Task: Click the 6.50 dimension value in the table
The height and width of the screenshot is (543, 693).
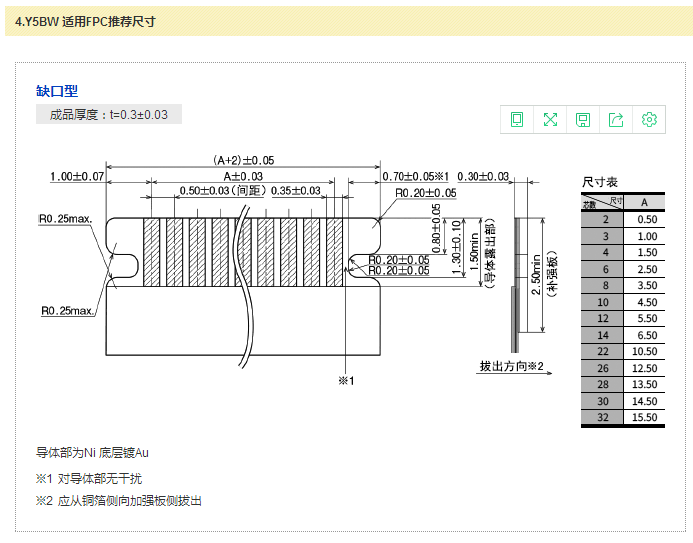Action: pos(647,335)
